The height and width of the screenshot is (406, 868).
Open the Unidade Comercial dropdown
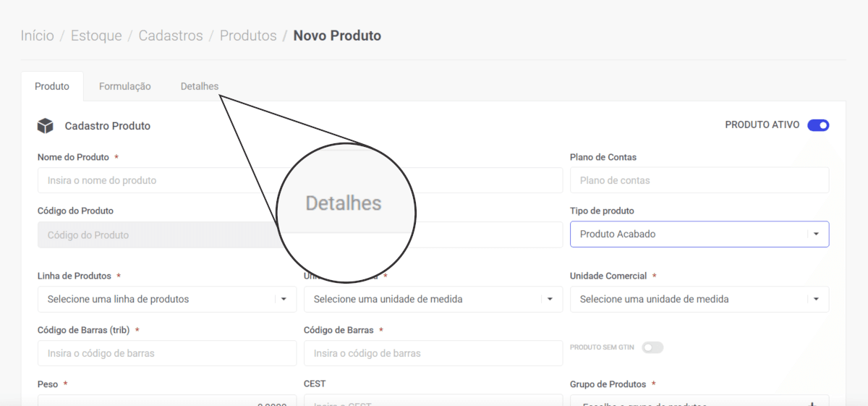[699, 299]
